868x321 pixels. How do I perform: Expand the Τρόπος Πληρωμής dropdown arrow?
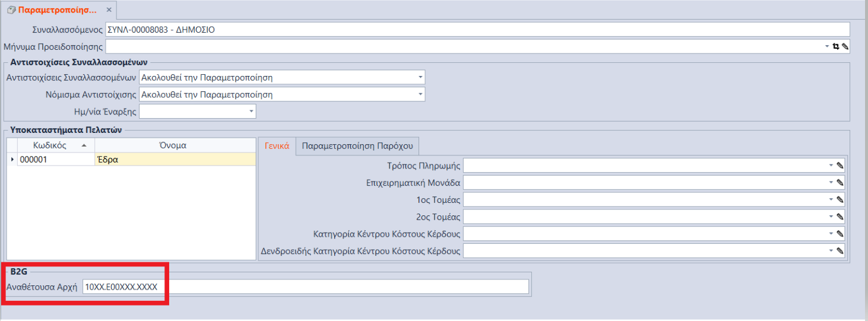tap(831, 166)
